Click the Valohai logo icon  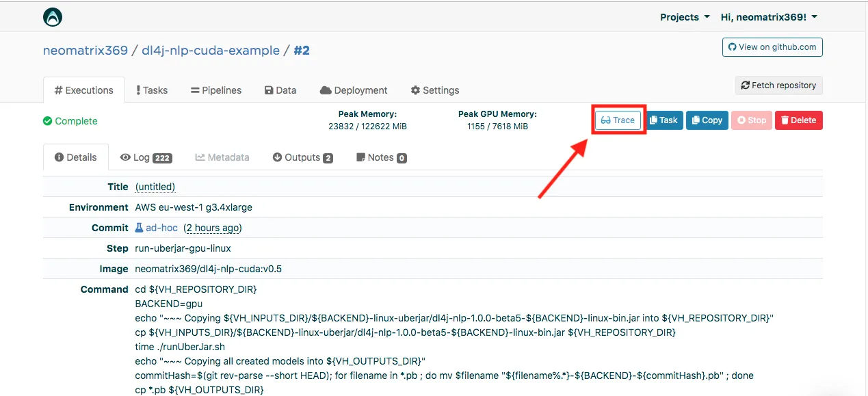pos(53,17)
